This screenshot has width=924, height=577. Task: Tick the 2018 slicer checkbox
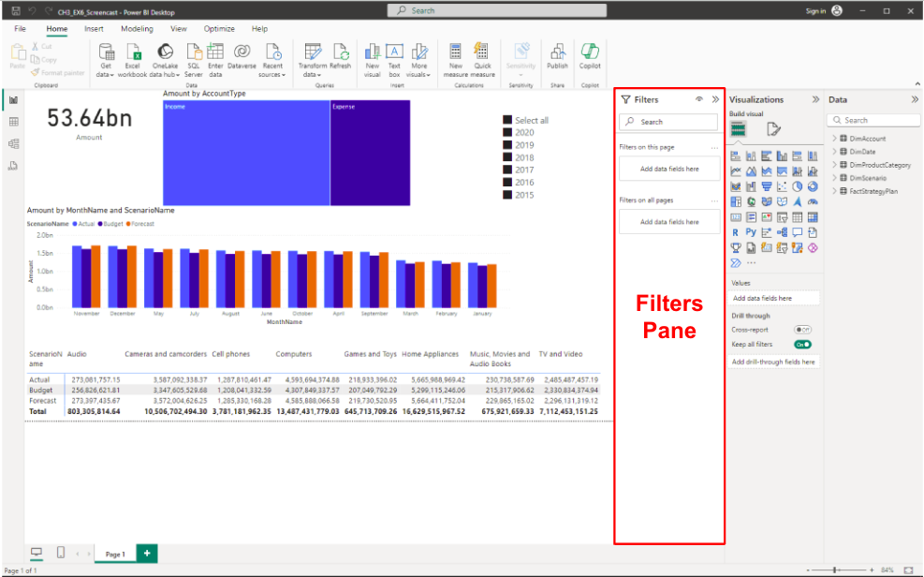tap(507, 157)
